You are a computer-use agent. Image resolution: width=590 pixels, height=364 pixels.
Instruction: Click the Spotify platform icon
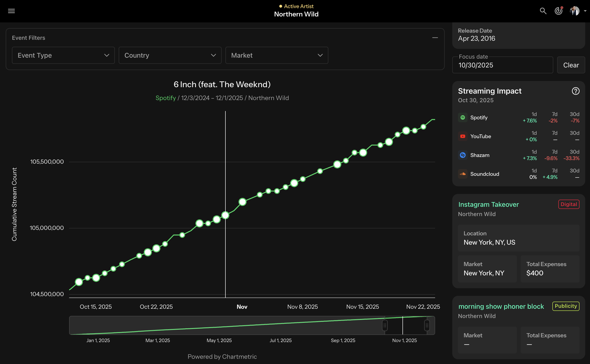click(x=463, y=117)
